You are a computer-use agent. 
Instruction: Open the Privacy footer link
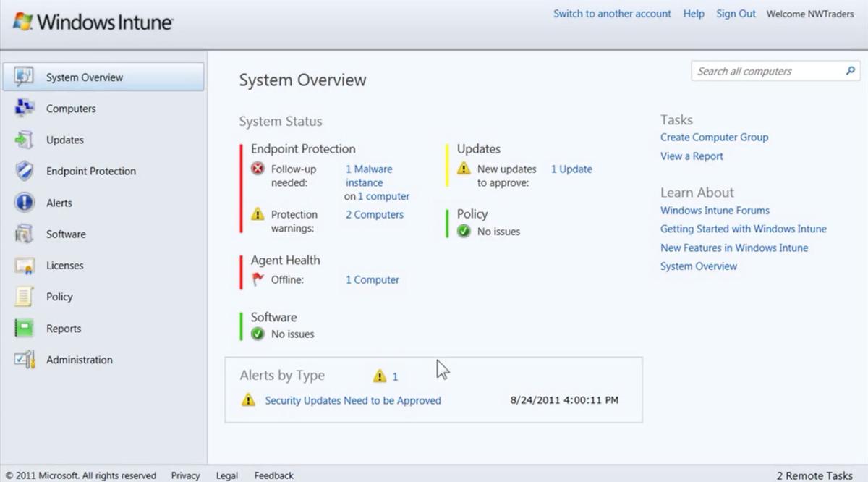pos(185,475)
